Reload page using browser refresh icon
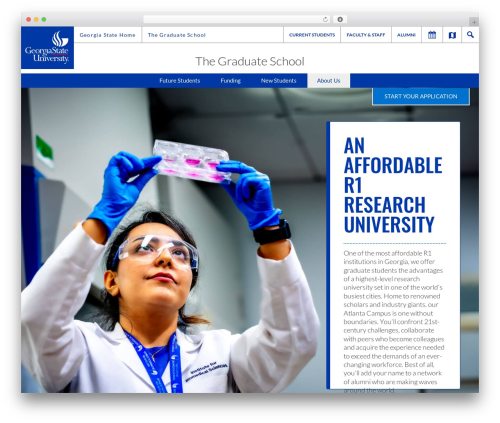This screenshot has width=500, height=423. [325, 19]
